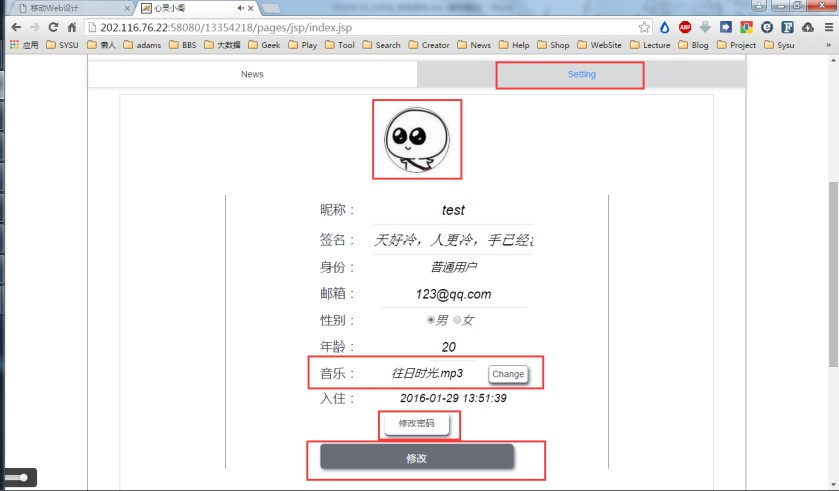The height and width of the screenshot is (491, 839).
Task: Open the Blog bookmark folder
Action: tap(693, 45)
